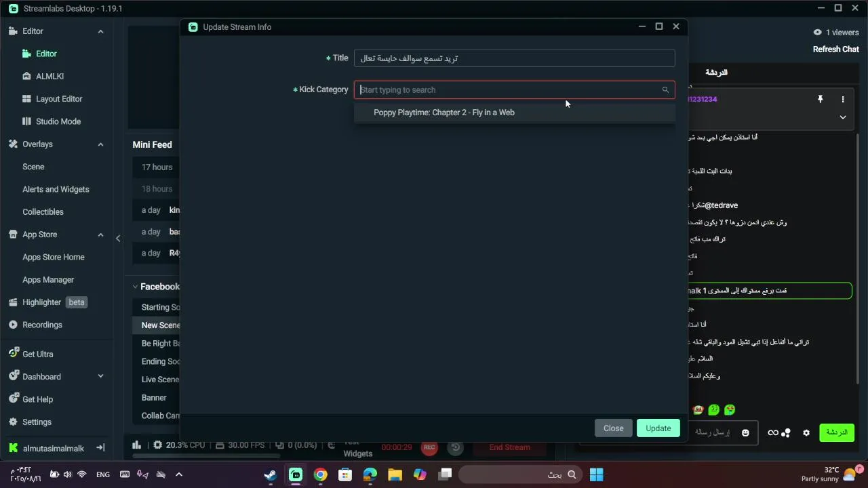
Task: Open the ALMLKI theme entry
Action: point(43,76)
